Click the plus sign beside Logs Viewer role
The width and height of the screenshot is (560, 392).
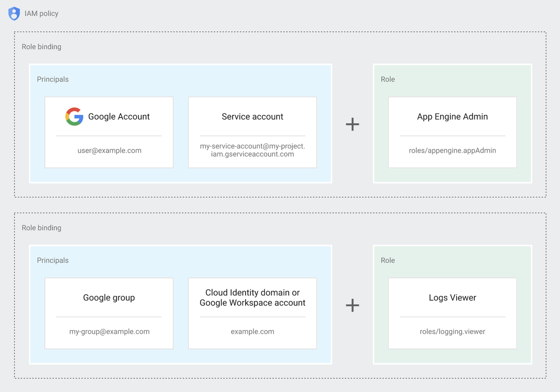(353, 305)
